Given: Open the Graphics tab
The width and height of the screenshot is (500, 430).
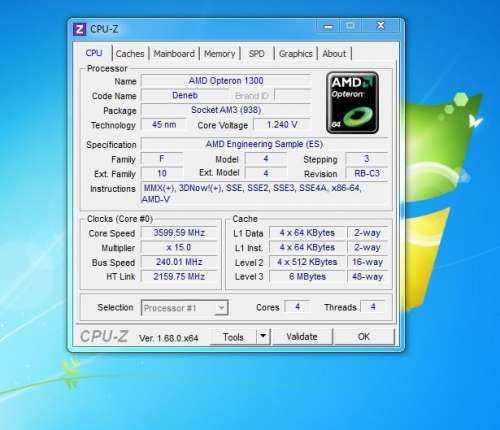Looking at the screenshot, I should point(295,54).
